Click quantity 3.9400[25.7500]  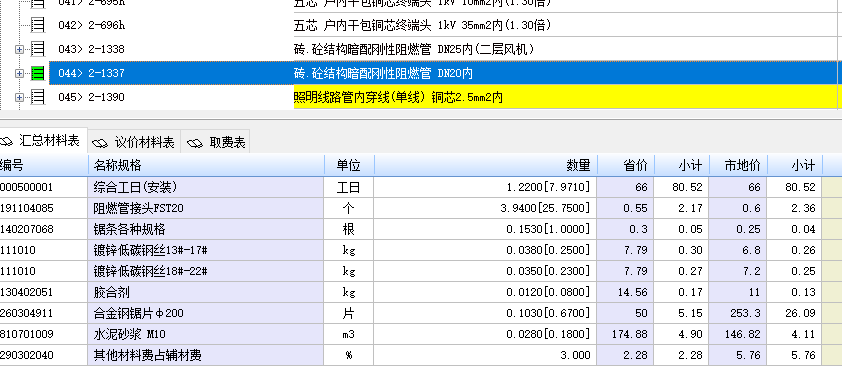coord(545,208)
